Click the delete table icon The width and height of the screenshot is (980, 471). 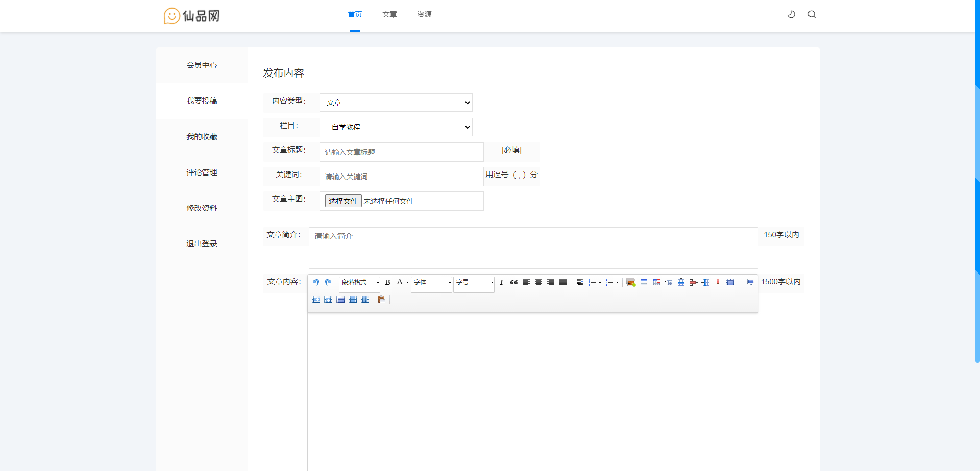tap(656, 282)
